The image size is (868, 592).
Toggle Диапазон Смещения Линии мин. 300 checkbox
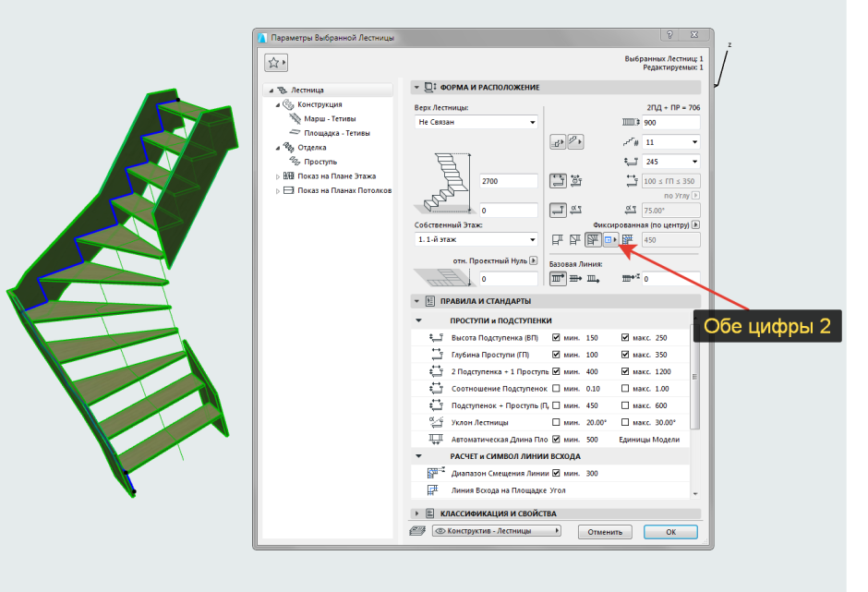556,473
